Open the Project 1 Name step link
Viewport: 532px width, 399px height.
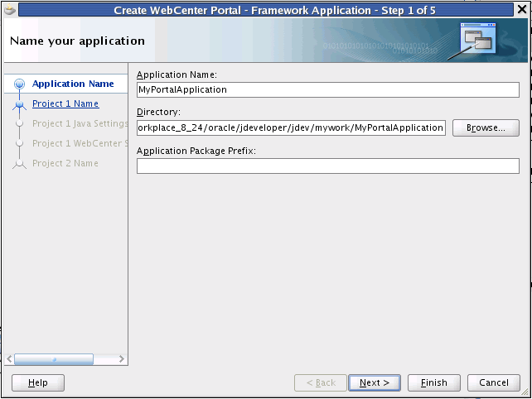point(65,103)
